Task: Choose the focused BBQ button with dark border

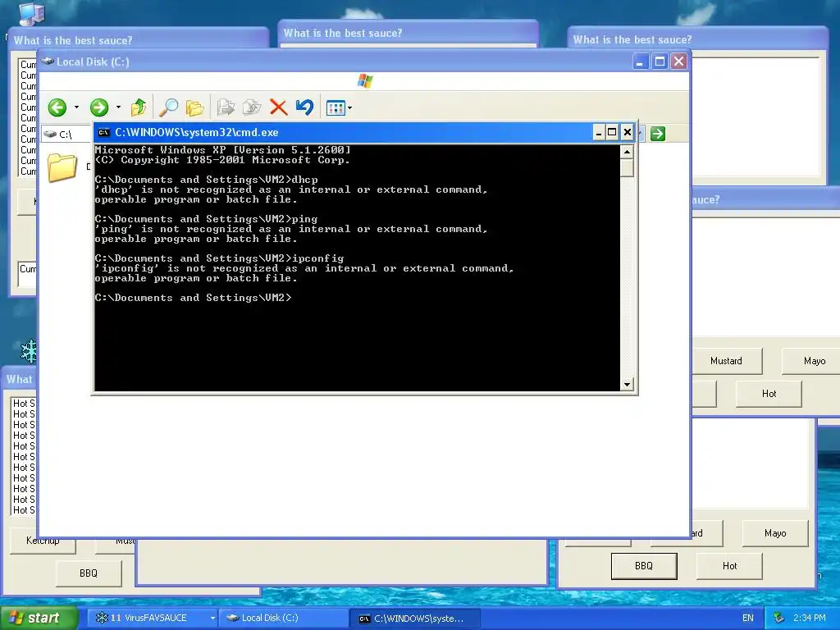Action: 644,566
